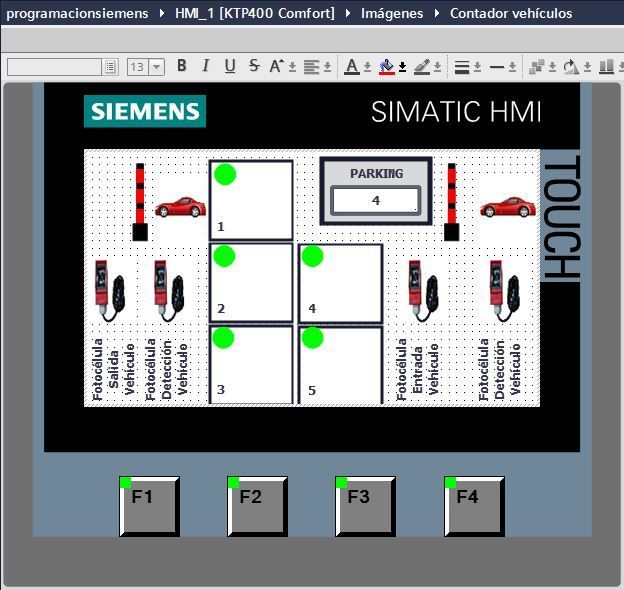Click the background fill color bucket icon

386,67
